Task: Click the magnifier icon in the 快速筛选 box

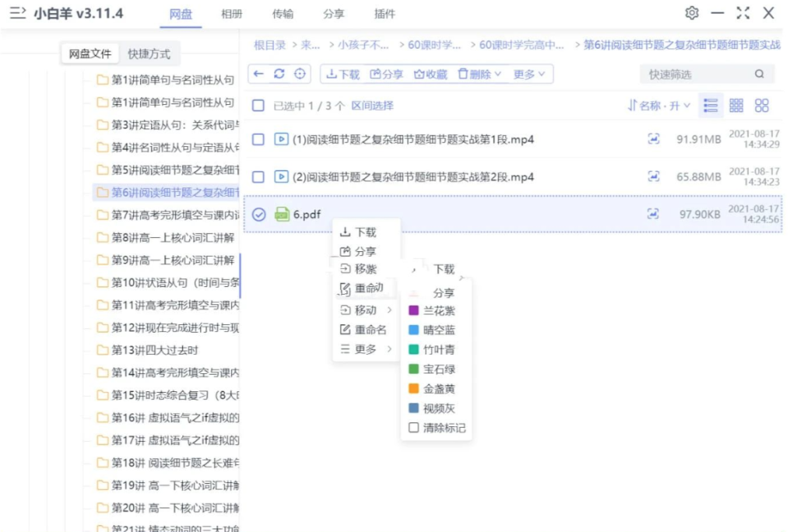Action: pyautogui.click(x=760, y=74)
